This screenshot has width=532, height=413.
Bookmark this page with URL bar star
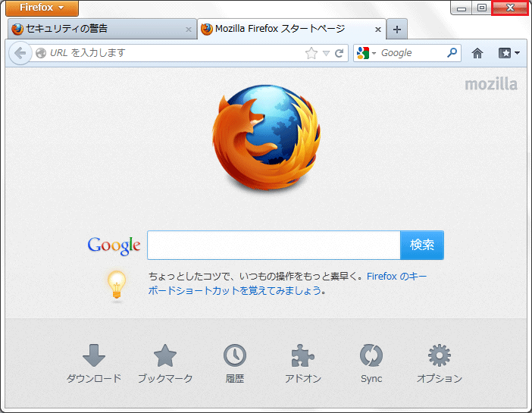[311, 53]
